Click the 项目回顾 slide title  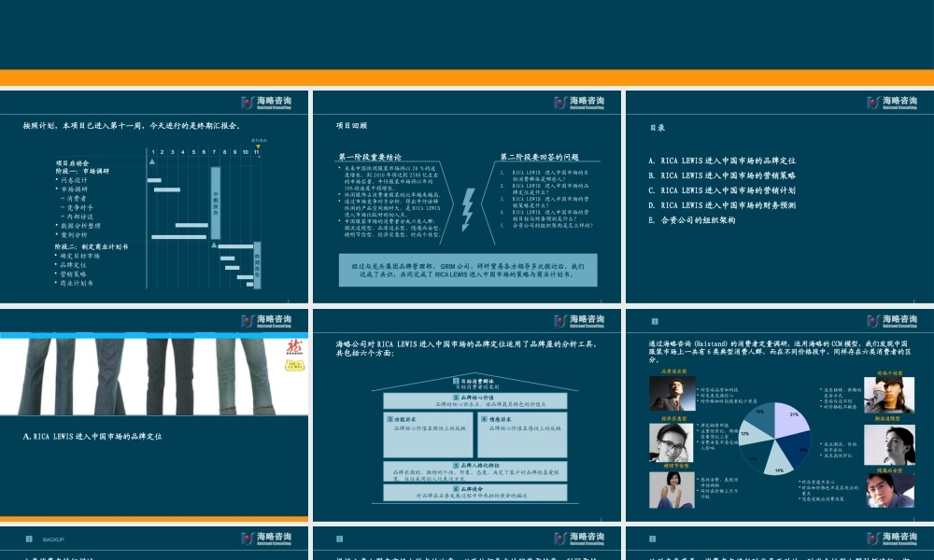[351, 126]
